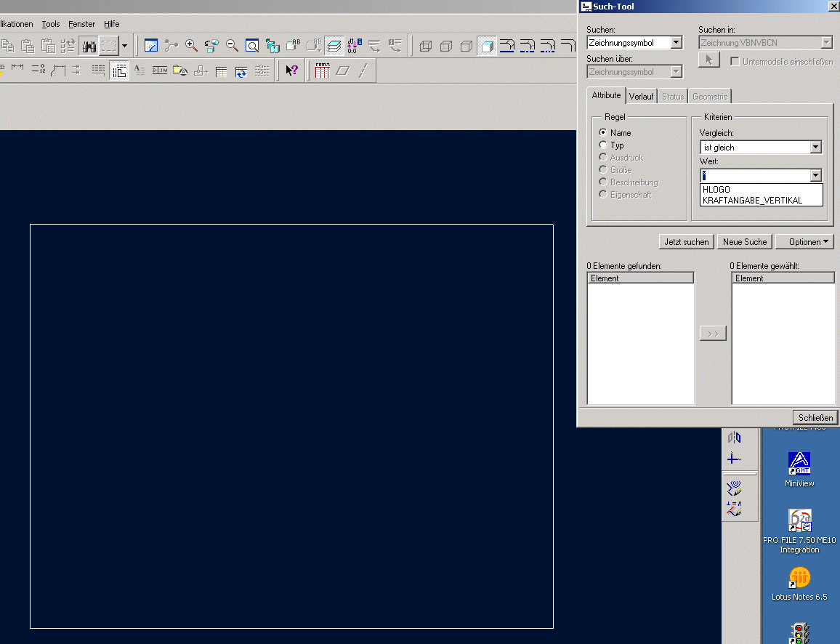This screenshot has width=840, height=644.
Task: Click the paste clipboard icon
Action: tap(28, 46)
